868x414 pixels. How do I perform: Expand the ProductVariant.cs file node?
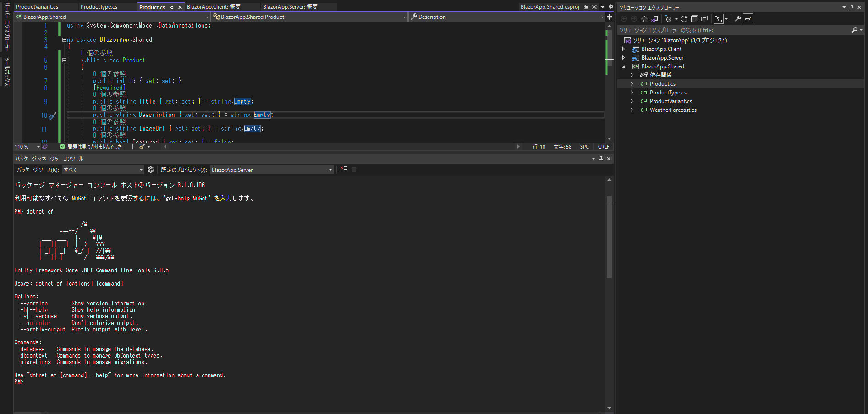point(632,101)
